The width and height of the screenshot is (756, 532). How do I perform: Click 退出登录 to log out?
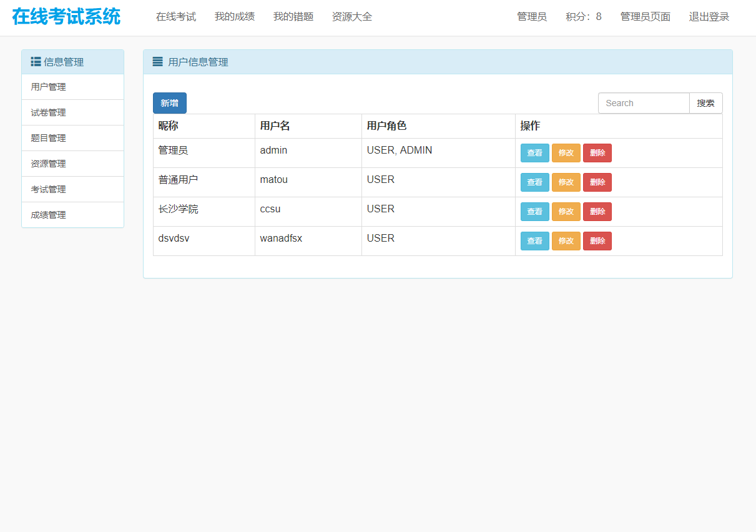pos(709,17)
